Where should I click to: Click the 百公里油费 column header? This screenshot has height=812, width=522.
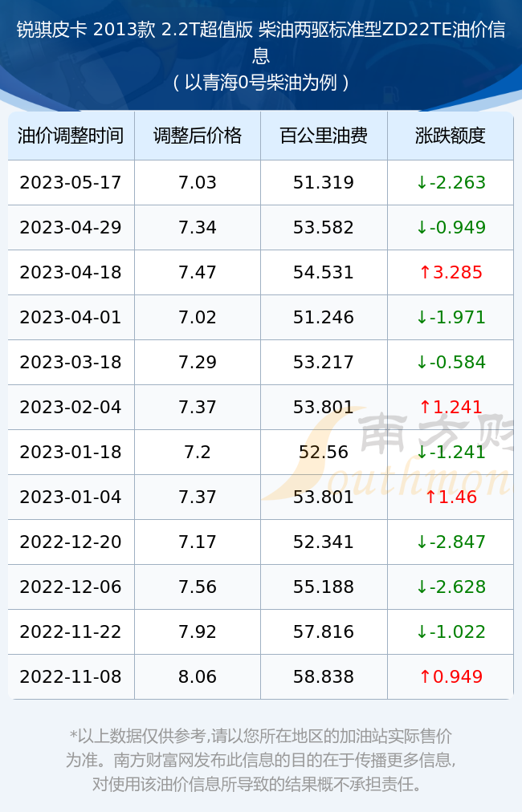click(324, 136)
